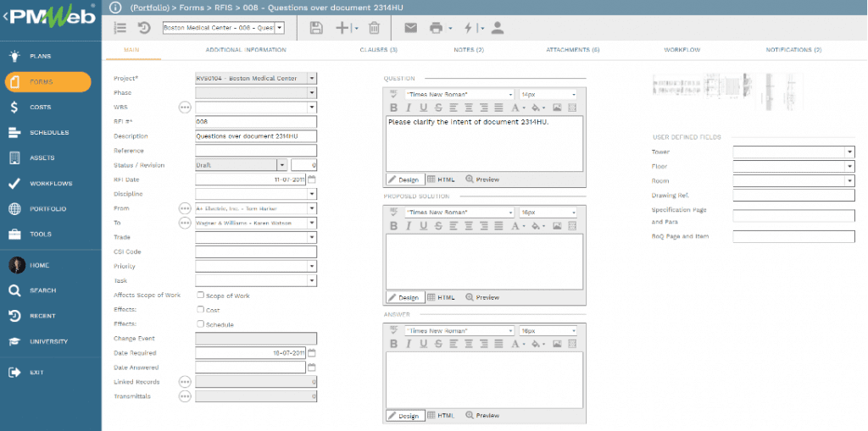The height and width of the screenshot is (431, 868).
Task: Click the Linked Records ellipsis button
Action: [x=185, y=382]
